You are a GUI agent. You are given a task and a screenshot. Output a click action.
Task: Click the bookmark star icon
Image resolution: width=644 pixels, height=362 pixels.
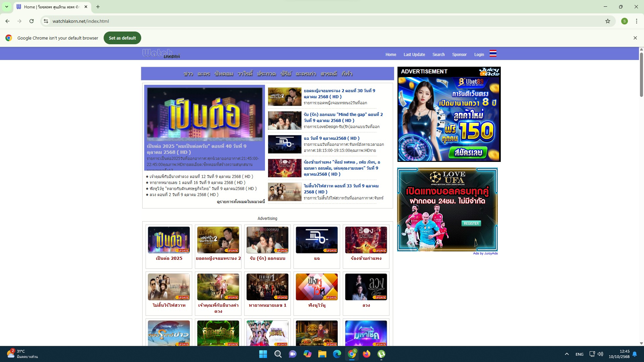click(607, 21)
